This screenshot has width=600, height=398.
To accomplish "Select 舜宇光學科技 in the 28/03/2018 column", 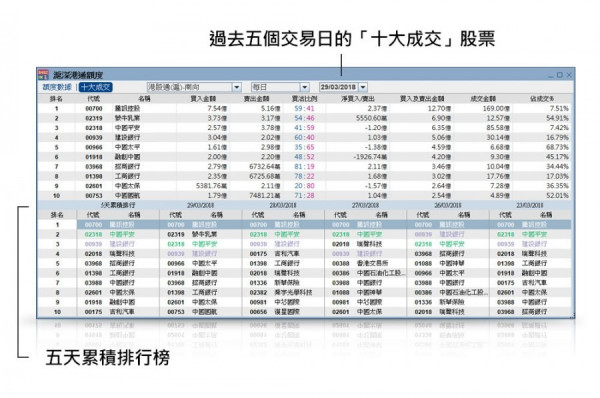I will point(293,292).
